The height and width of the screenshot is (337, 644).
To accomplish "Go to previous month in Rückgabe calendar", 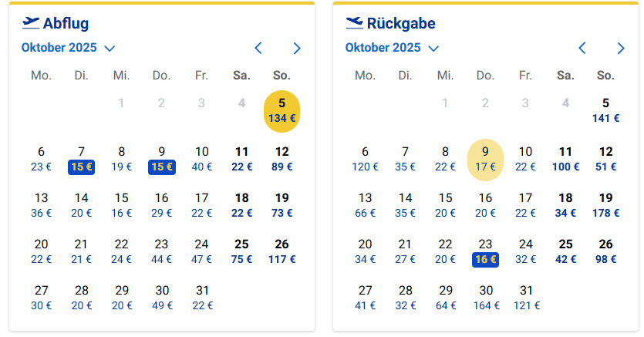I will tap(582, 48).
